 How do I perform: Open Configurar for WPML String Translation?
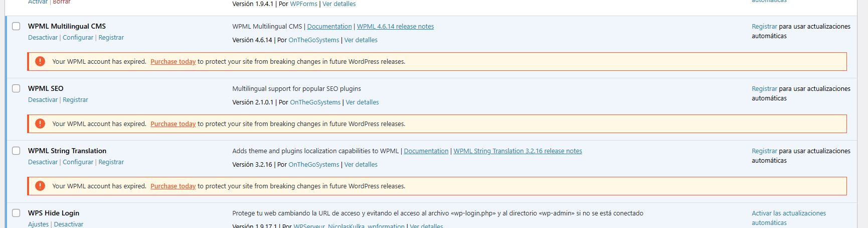(x=78, y=162)
